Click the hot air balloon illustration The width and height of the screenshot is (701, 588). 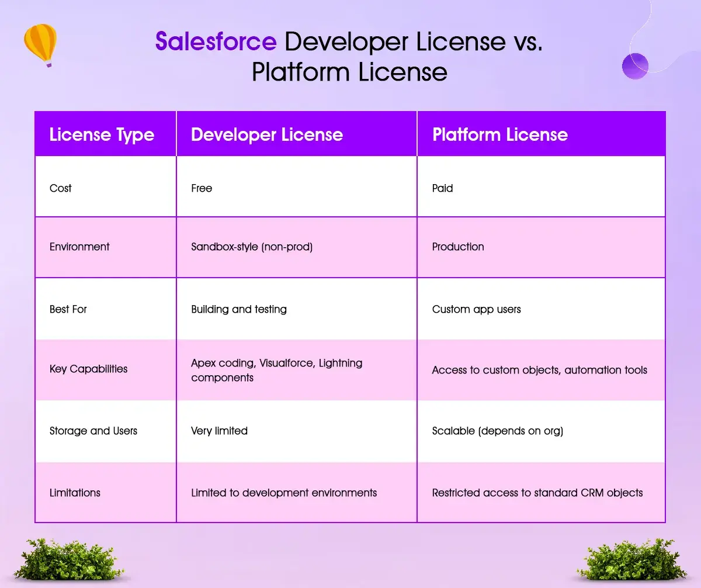(x=40, y=41)
